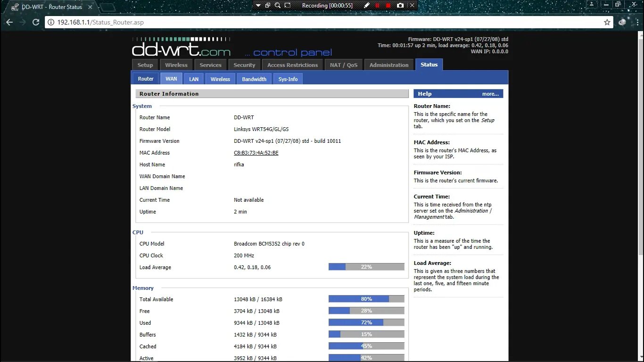Click the Cached 45% memory bar
The image size is (644, 362).
366,346
